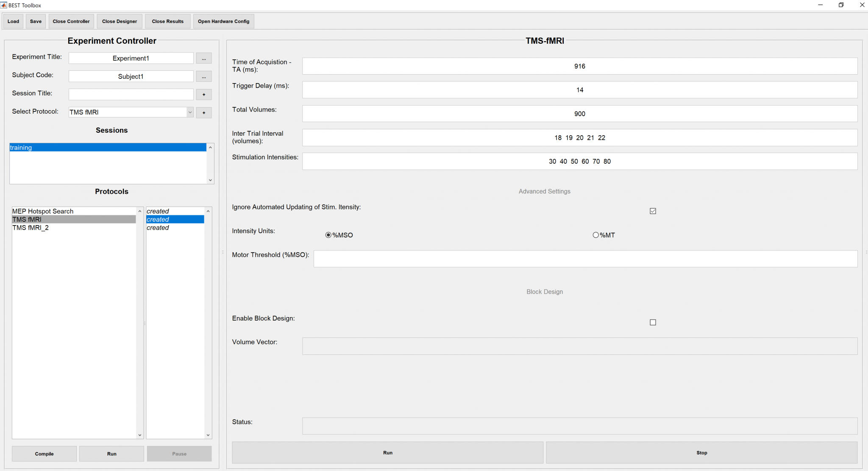Click the protocol status list scroll down arrow
The width and height of the screenshot is (868, 471).
click(208, 435)
